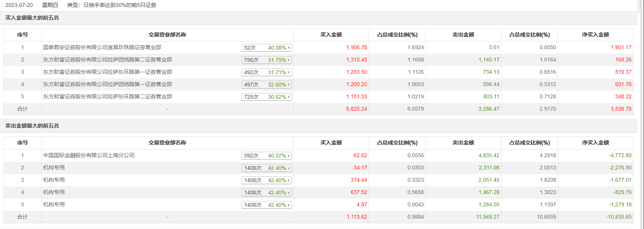Click 机构专用 in sell-table row 3
This screenshot has height=229, width=644.
click(54, 180)
